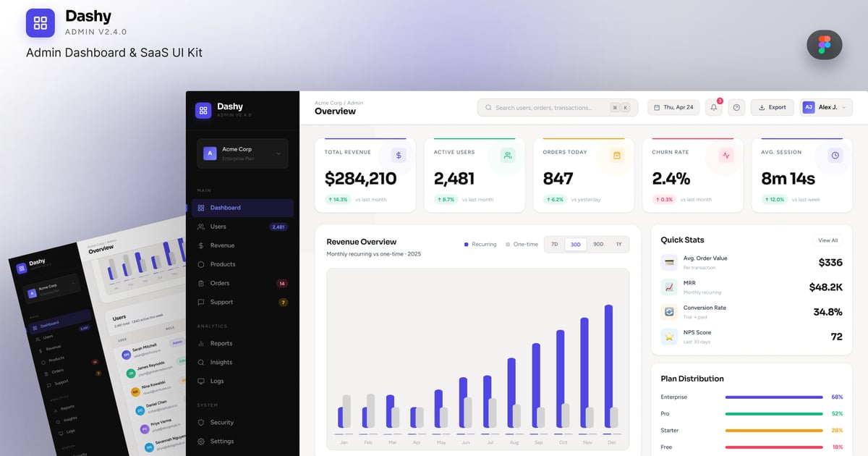Select the 7D range tab
The width and height of the screenshot is (868, 456).
(555, 245)
